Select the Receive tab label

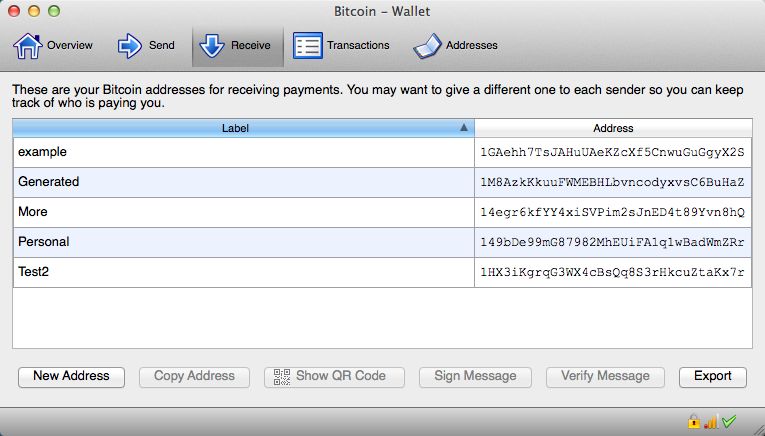[x=251, y=45]
